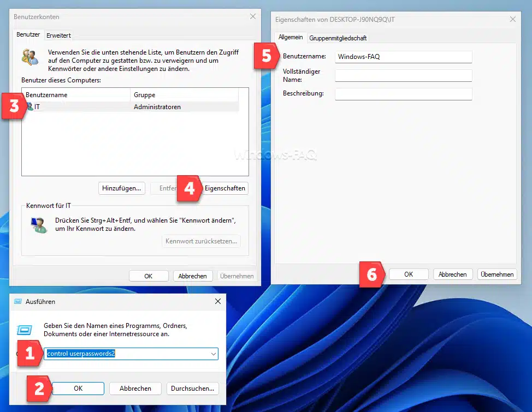The width and height of the screenshot is (532, 412).
Task: Click the Gruppe column header
Action: click(185, 95)
